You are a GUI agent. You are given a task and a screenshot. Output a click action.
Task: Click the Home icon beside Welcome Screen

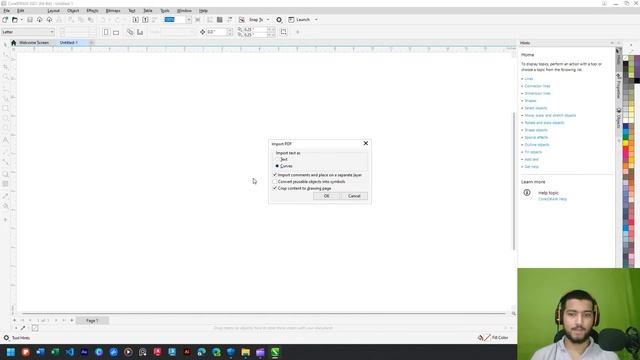point(13,42)
